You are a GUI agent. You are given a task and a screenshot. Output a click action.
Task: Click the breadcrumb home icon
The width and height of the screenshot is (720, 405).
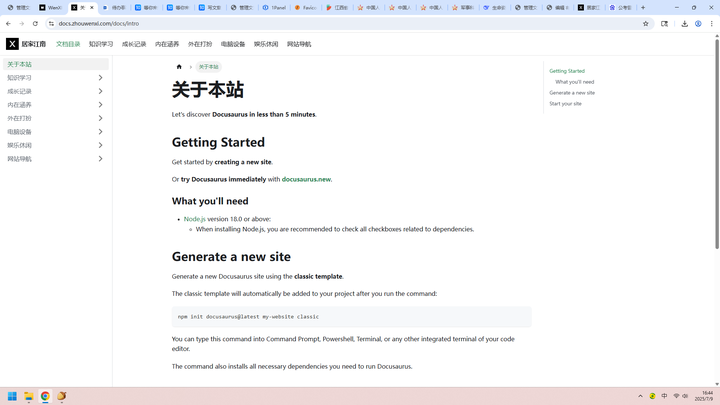click(179, 67)
